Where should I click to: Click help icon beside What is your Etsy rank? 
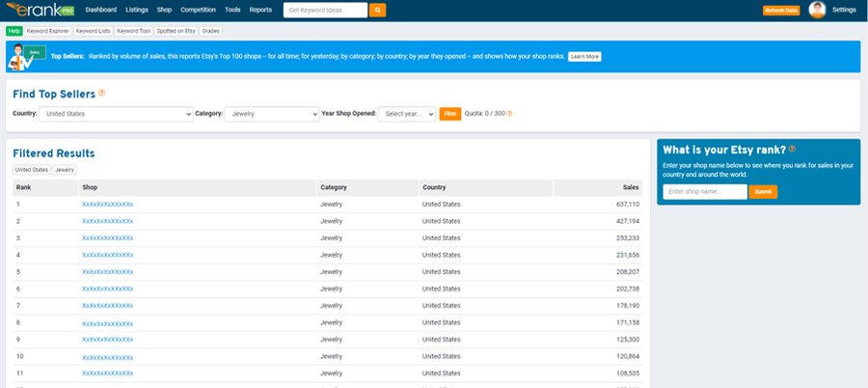tap(792, 149)
